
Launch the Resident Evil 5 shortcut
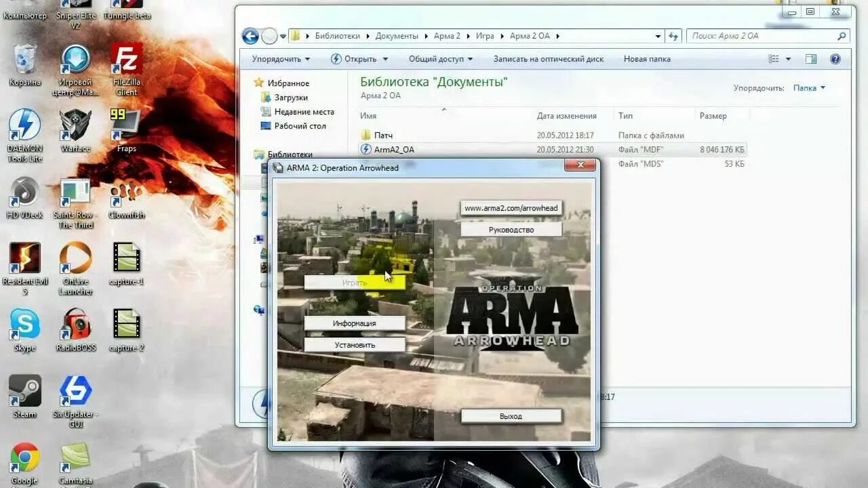25,269
